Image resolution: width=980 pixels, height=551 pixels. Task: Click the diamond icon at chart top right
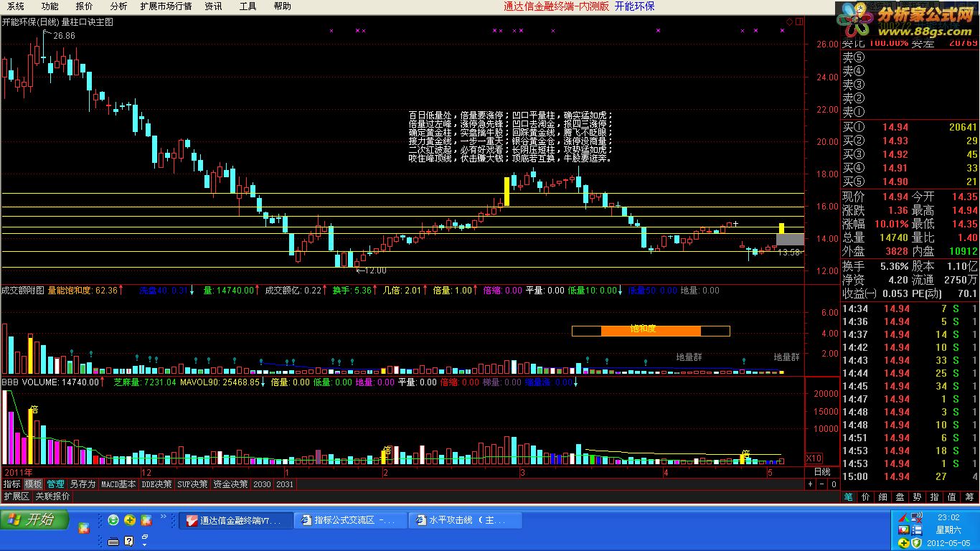[x=789, y=22]
